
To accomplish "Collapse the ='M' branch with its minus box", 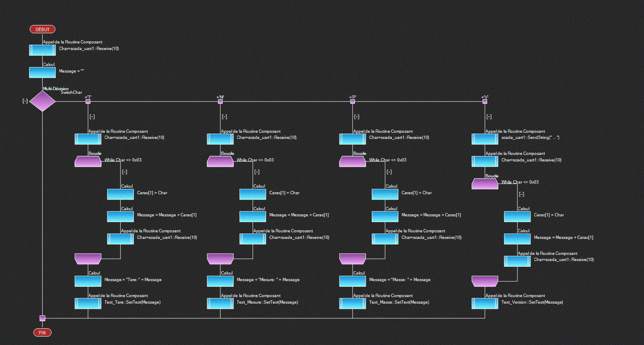I will click(x=224, y=117).
